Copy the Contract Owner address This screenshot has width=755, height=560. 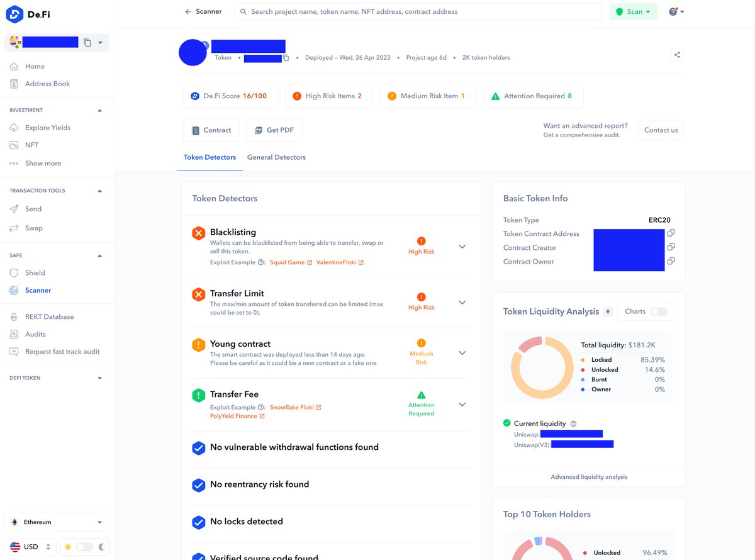coord(671,261)
